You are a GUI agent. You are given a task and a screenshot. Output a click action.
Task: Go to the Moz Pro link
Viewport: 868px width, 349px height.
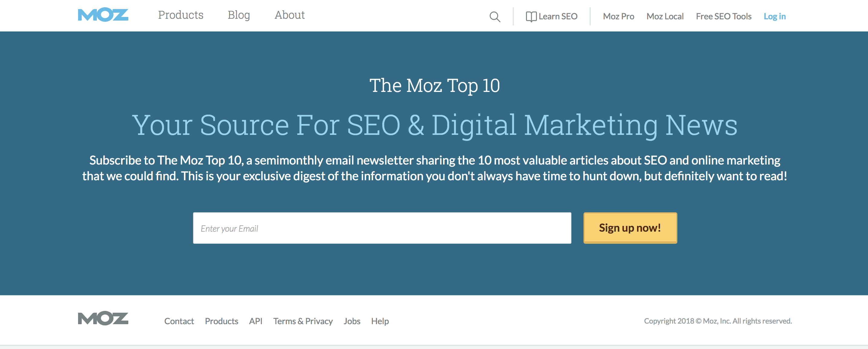click(x=618, y=17)
